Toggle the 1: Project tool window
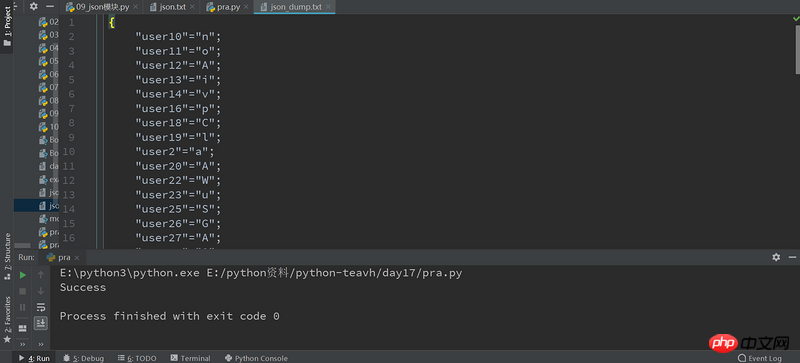The height and width of the screenshot is (363, 800). 7,27
